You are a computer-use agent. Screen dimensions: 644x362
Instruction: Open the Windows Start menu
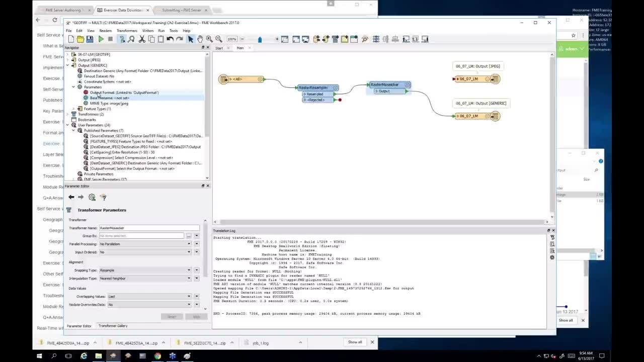(x=39, y=356)
